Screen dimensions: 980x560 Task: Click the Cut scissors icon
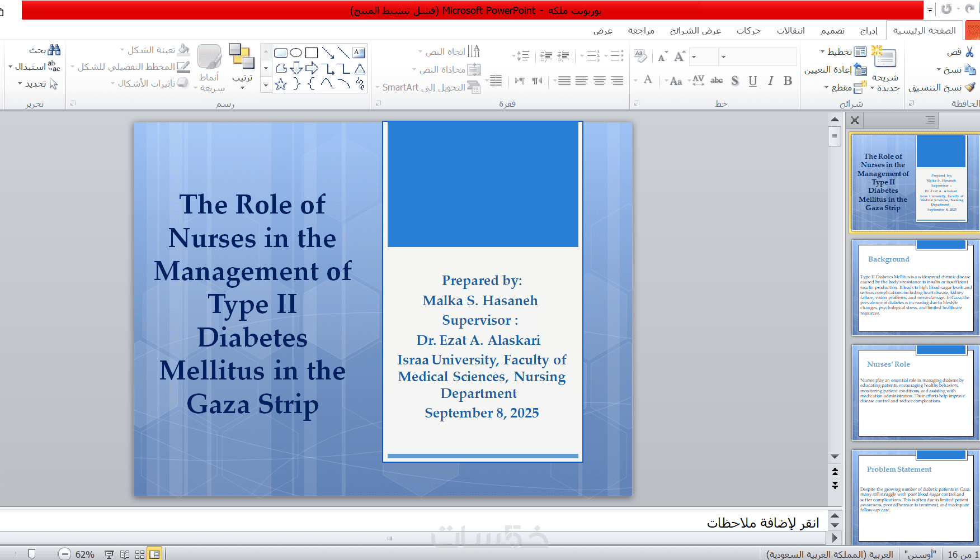pyautogui.click(x=969, y=51)
